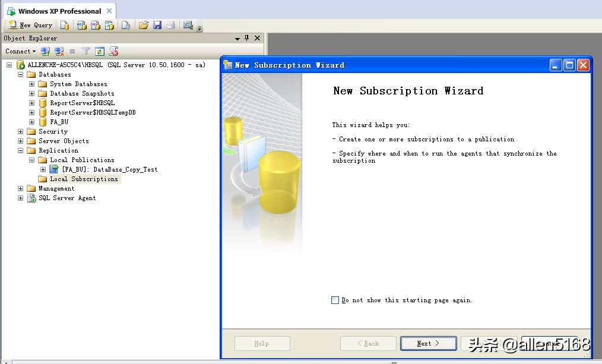Expand the Security node
Screen dimensions: 602x364
[x=20, y=131]
